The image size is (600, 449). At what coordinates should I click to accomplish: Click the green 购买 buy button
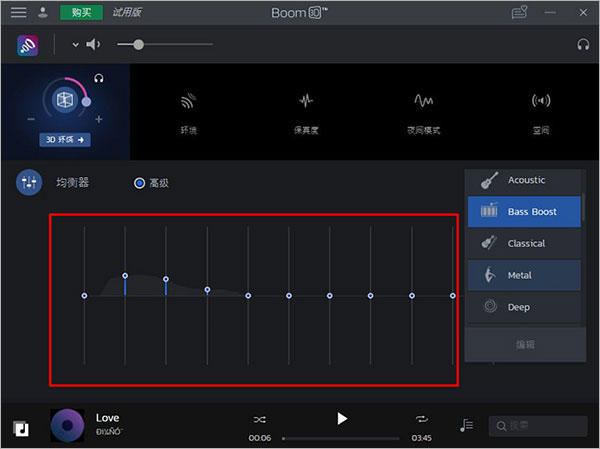(x=82, y=12)
